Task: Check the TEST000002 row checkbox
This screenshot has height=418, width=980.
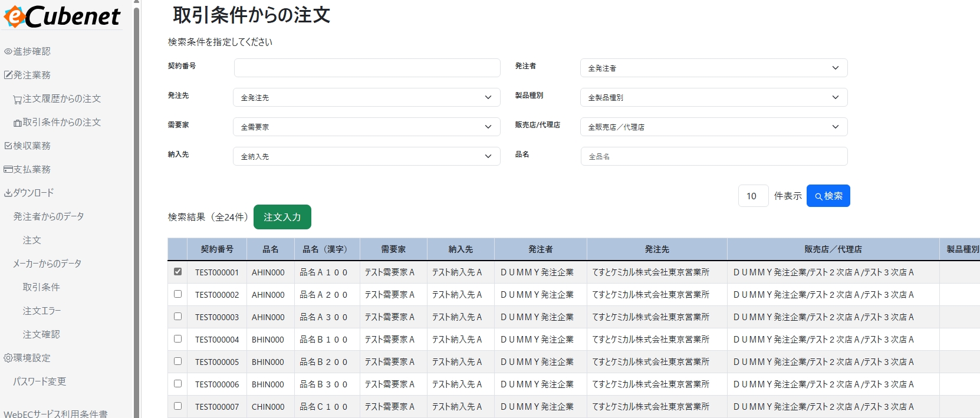Action: [x=177, y=294]
